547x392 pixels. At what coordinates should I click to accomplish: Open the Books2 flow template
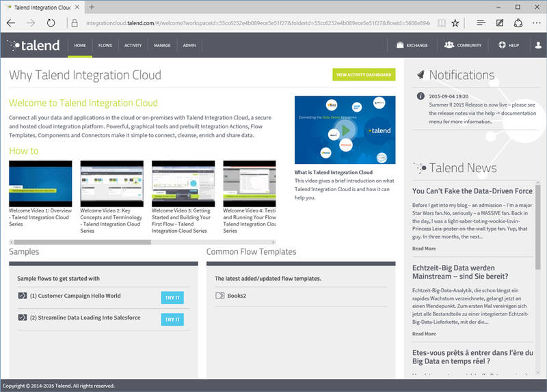pos(237,296)
